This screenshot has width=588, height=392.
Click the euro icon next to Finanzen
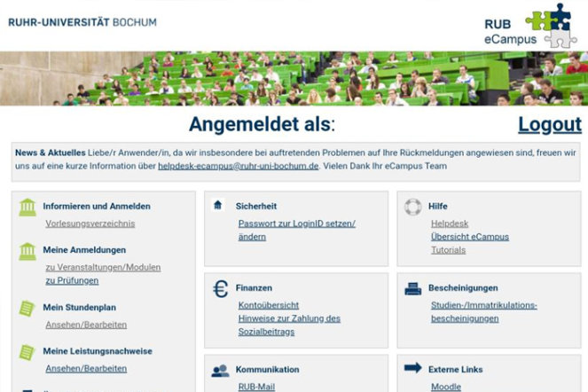[220, 288]
